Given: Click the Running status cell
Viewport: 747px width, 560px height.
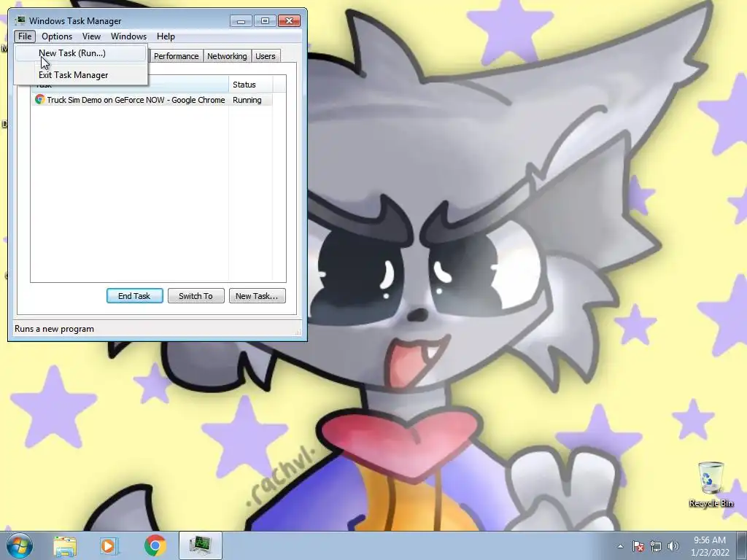Looking at the screenshot, I should [x=247, y=100].
